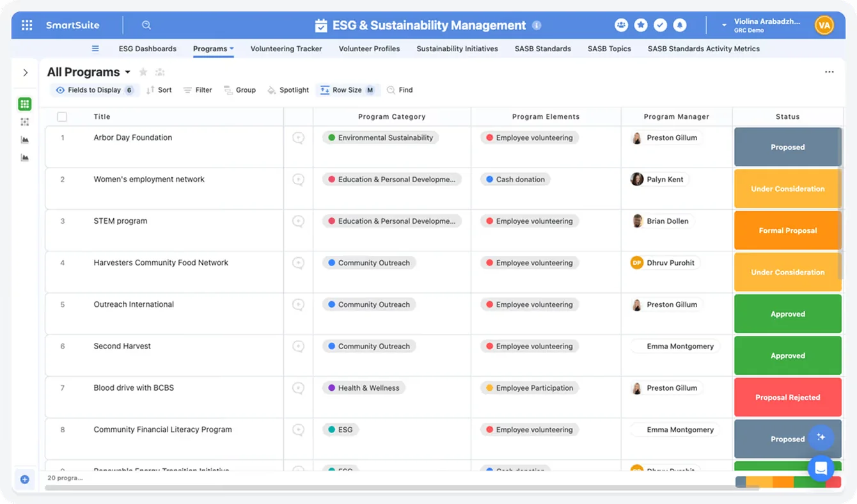Select the second view icon in the sidebar
The image size is (857, 504).
click(x=25, y=122)
